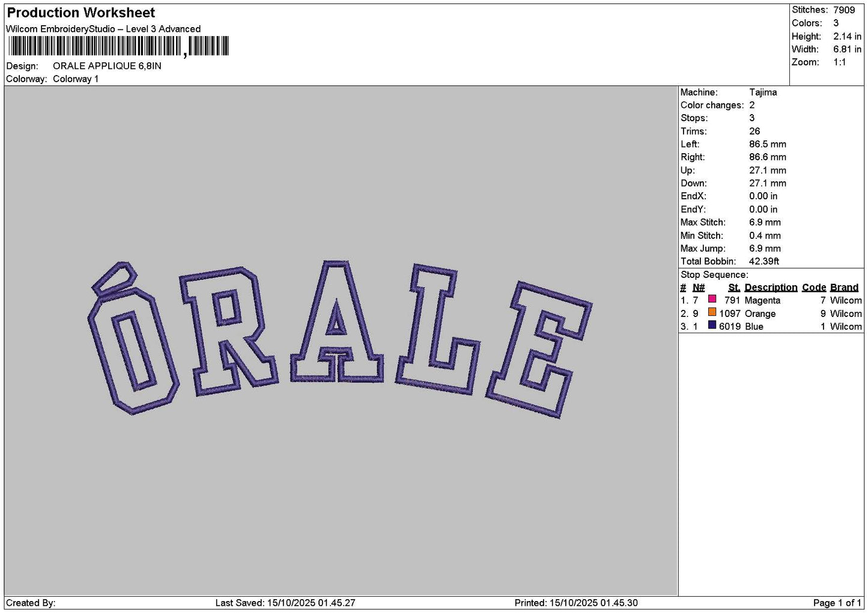Click thread code 1097 in stop sequence

click(730, 314)
